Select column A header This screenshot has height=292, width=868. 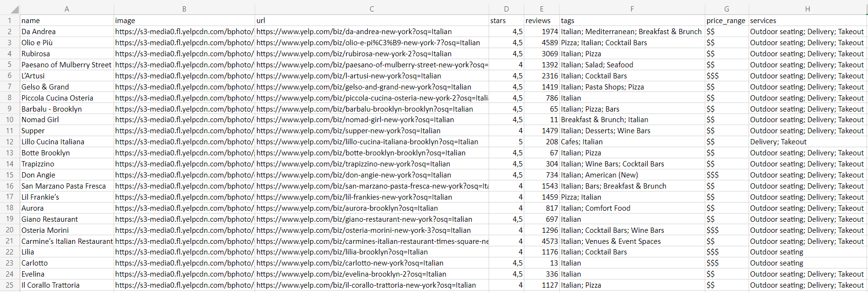66,9
